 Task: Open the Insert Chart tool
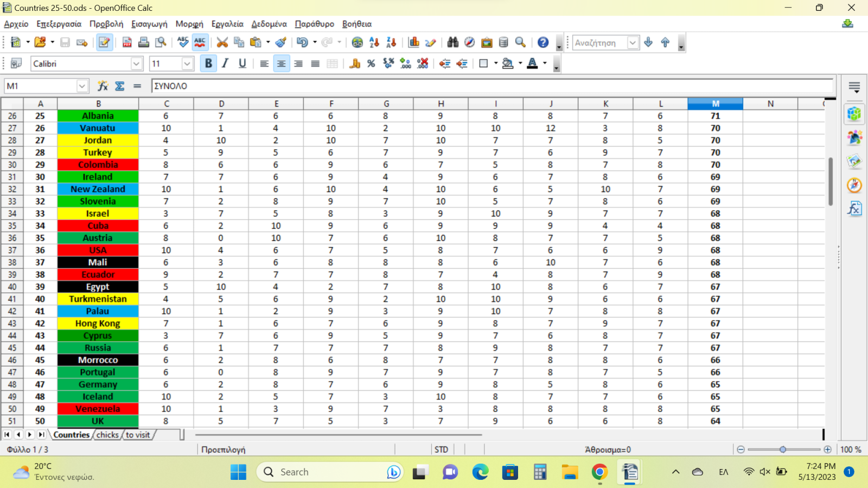(x=414, y=42)
